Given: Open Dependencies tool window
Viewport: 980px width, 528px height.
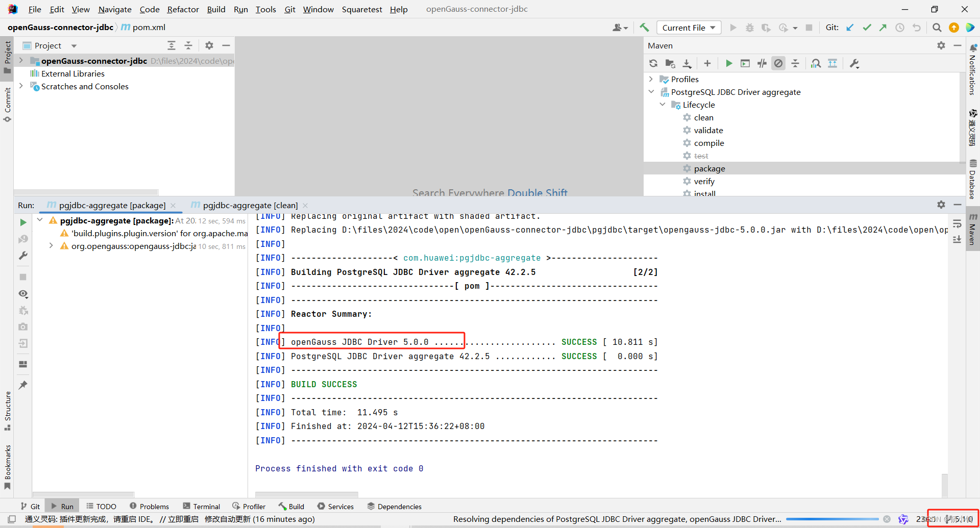Looking at the screenshot, I should pos(395,506).
